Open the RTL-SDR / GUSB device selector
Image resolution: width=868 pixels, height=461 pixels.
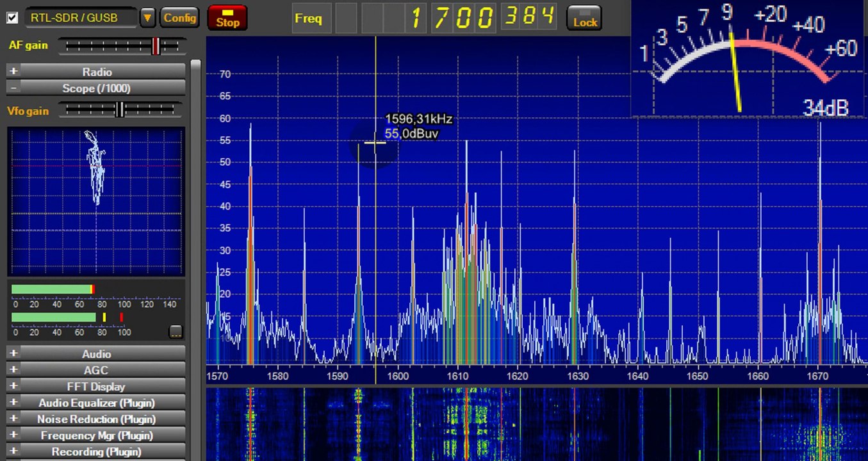pyautogui.click(x=81, y=17)
